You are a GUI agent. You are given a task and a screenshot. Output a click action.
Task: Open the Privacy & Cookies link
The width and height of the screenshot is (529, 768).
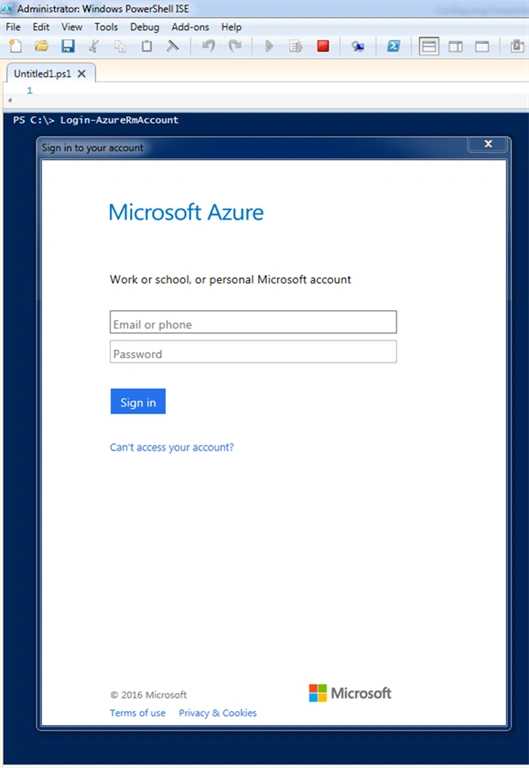[x=217, y=713]
